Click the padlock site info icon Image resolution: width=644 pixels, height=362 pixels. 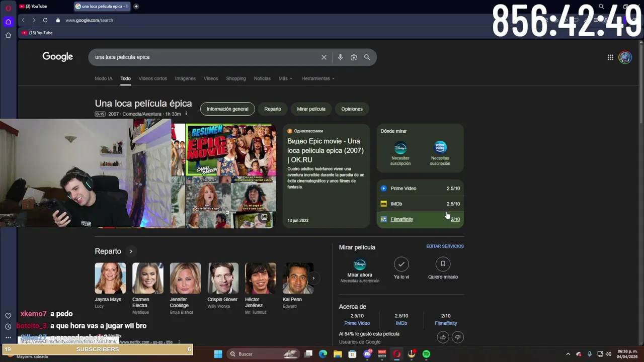58,20
